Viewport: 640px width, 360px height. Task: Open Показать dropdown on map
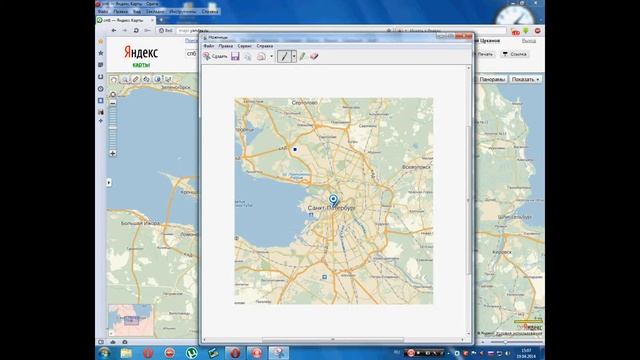coord(525,79)
